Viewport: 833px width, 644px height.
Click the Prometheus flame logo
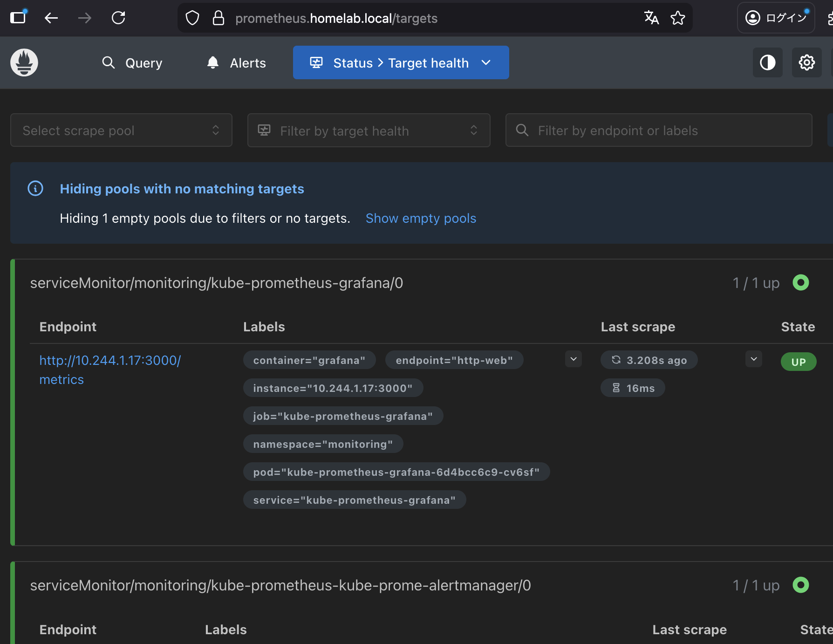pyautogui.click(x=24, y=62)
